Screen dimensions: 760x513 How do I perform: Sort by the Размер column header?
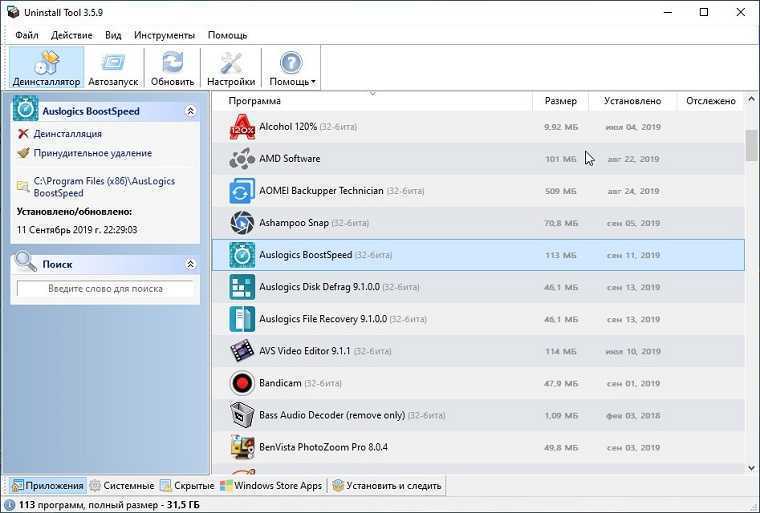(560, 101)
